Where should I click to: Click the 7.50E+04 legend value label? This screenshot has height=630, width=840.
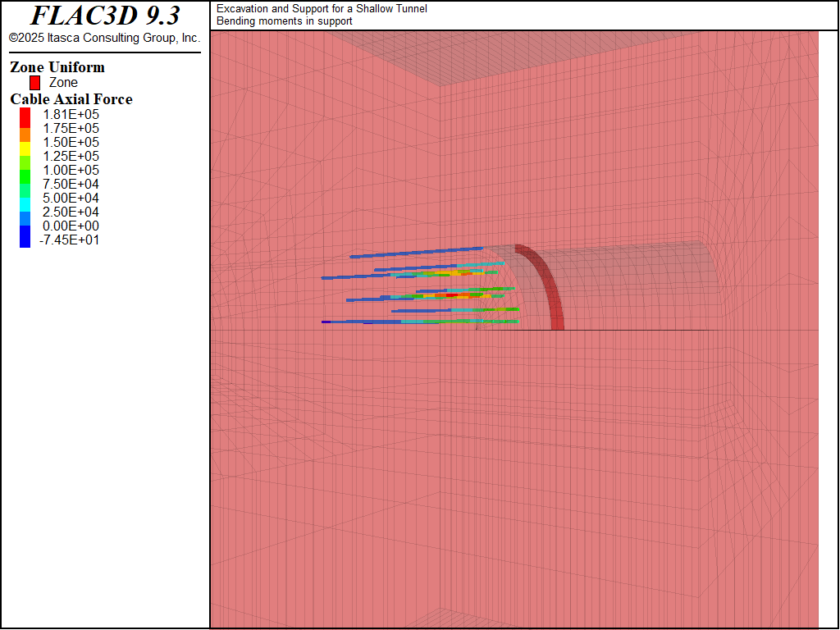point(71,184)
